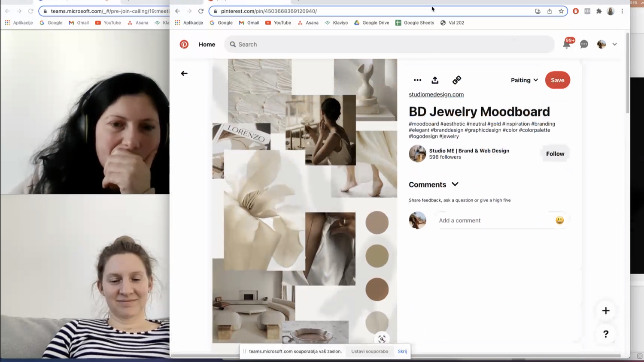Open the messages speech bubble icon
This screenshot has height=362, width=644.
[584, 44]
